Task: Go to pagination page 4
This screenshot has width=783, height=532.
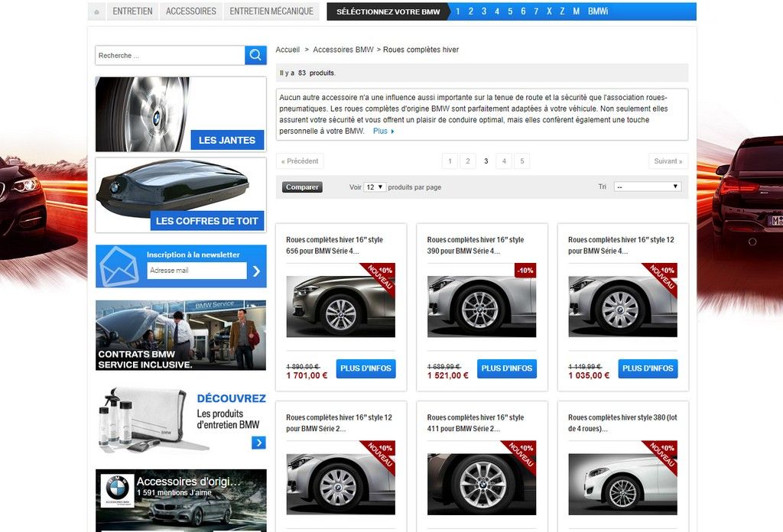Action: (504, 161)
